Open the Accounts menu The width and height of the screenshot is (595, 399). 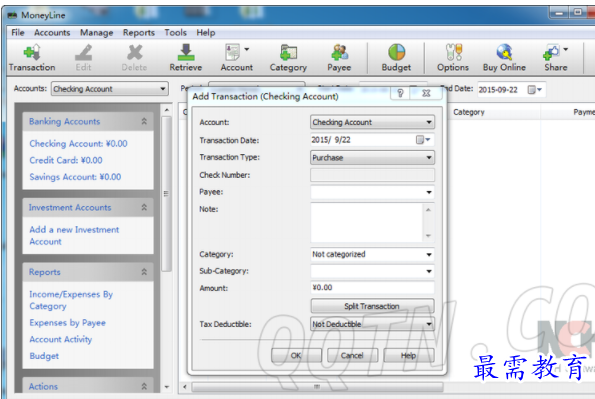tap(52, 33)
